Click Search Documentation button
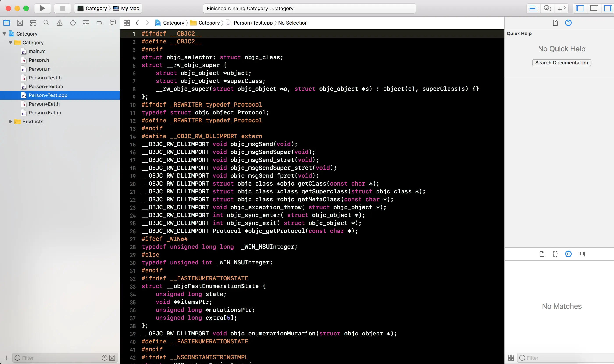Image resolution: width=614 pixels, height=364 pixels. [562, 63]
